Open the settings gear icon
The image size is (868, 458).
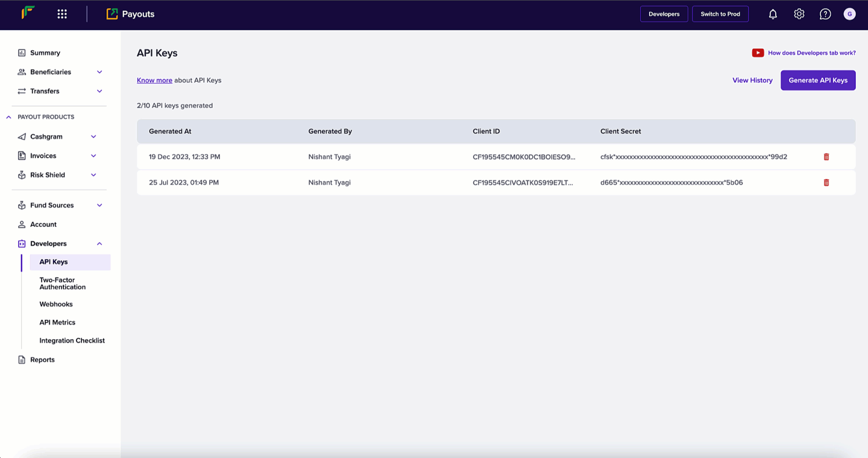click(799, 13)
